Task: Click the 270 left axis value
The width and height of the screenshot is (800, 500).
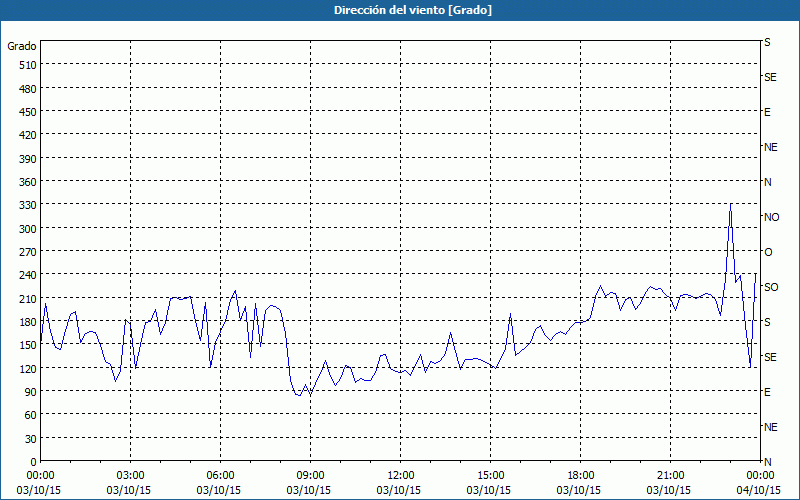Action: coord(28,252)
